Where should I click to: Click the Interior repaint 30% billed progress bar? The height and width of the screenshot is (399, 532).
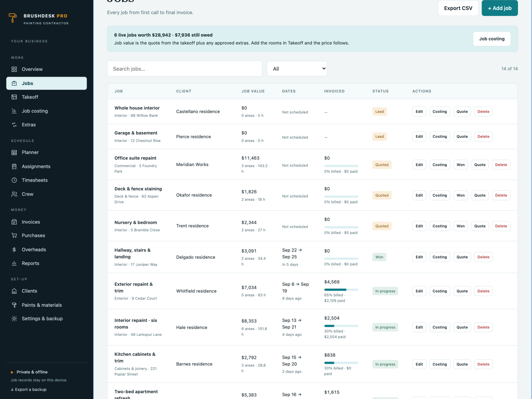pyautogui.click(x=341, y=326)
